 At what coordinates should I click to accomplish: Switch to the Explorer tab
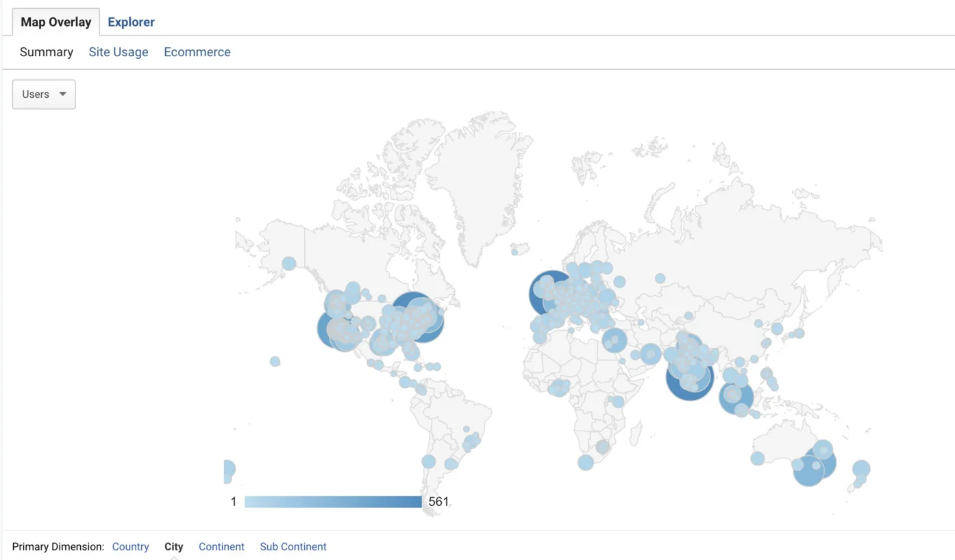click(131, 22)
